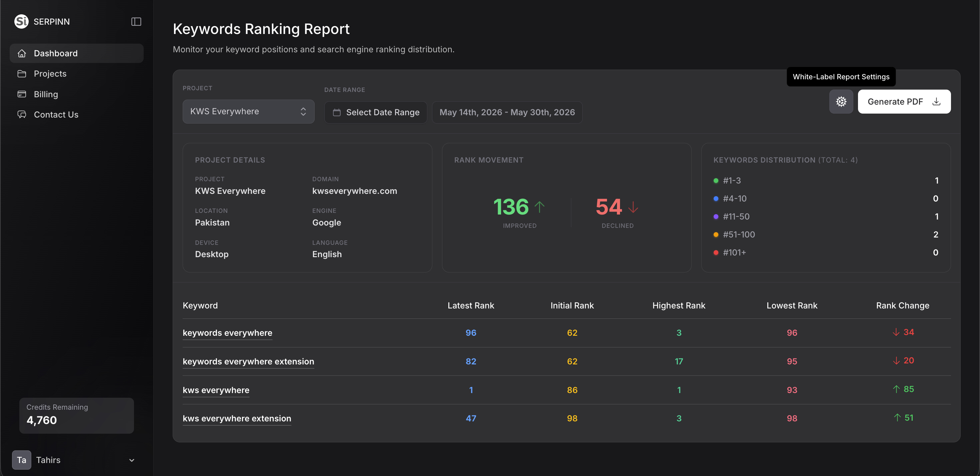
Task: Open the keywords everywhere extension keyword link
Action: (x=248, y=361)
